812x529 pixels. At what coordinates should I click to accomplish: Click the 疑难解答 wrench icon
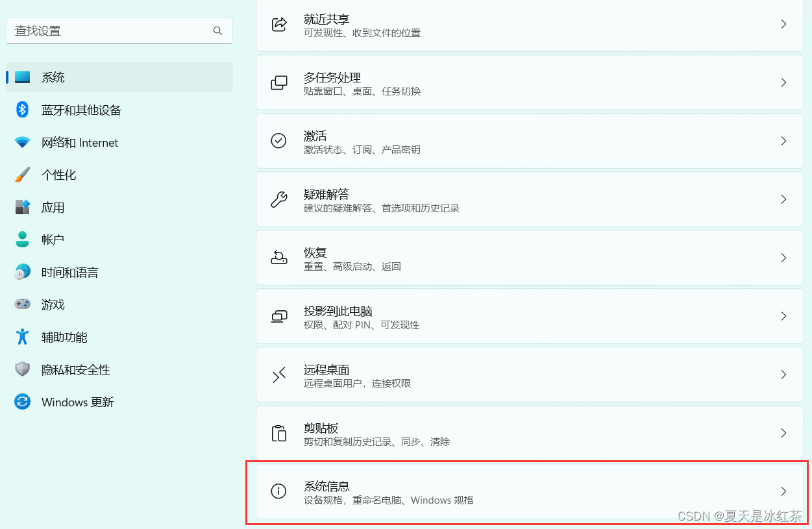pos(279,199)
